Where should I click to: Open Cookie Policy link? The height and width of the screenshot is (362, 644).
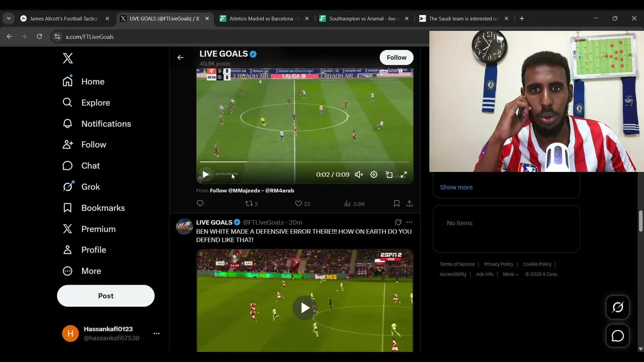pos(537,264)
